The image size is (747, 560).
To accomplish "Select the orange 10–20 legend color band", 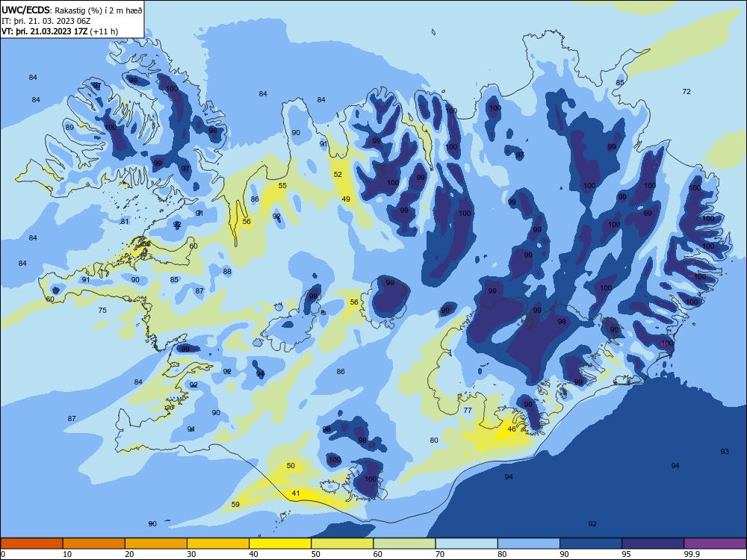I will pos(94,544).
